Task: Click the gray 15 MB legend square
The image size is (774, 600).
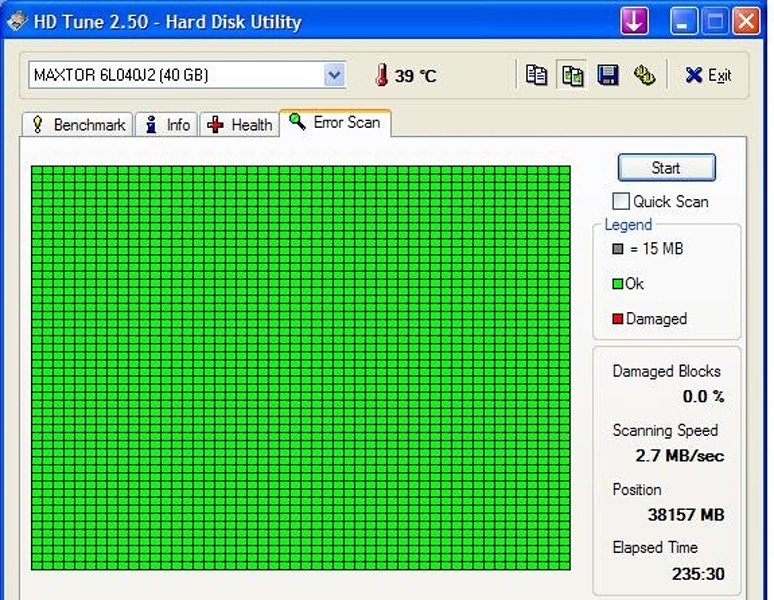Action: [618, 249]
